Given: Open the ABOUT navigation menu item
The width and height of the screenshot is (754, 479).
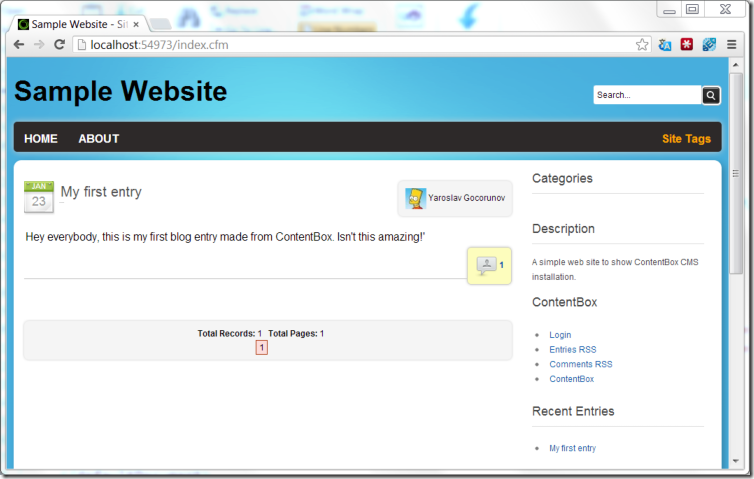Looking at the screenshot, I should [x=99, y=139].
